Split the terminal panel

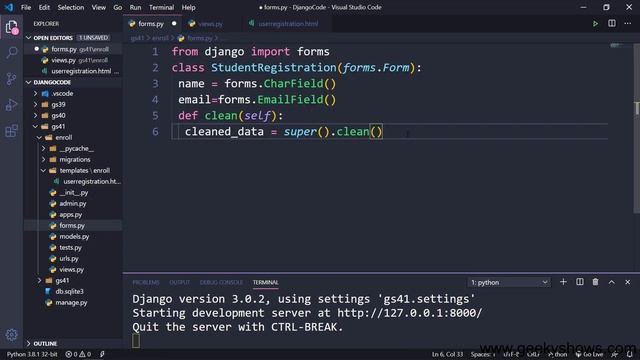[580, 282]
